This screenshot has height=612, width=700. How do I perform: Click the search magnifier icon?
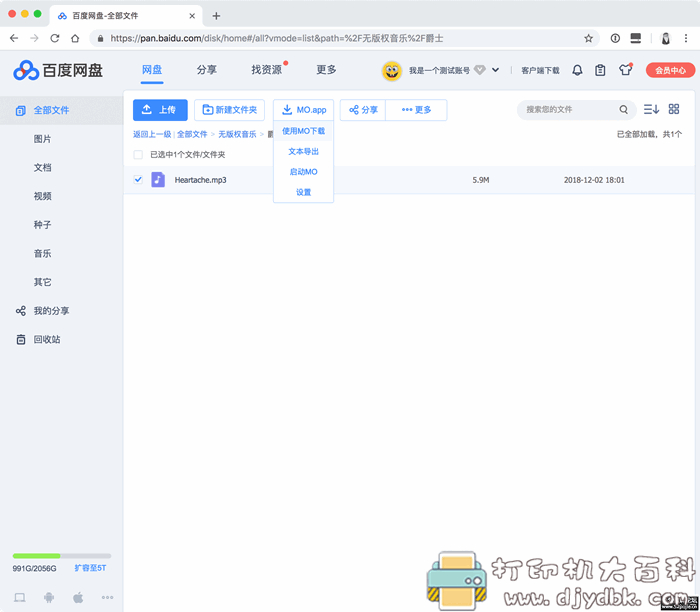[623, 109]
